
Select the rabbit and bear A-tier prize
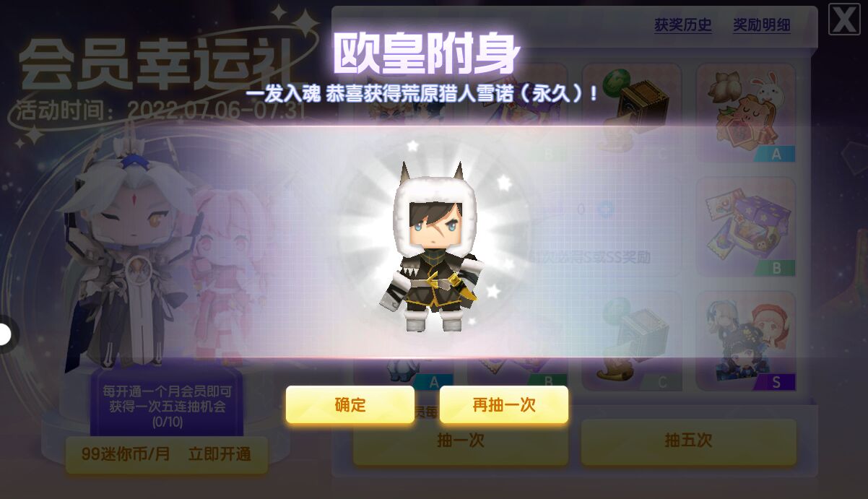pos(746,113)
